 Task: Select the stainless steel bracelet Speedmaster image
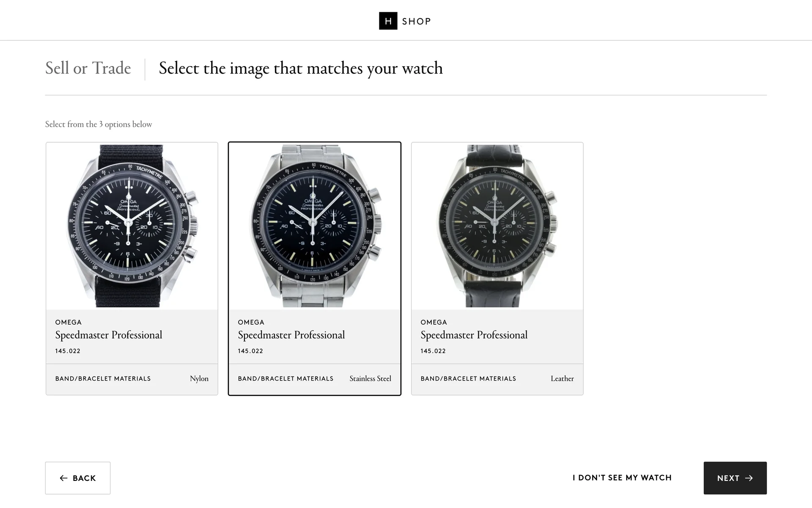pyautogui.click(x=315, y=226)
